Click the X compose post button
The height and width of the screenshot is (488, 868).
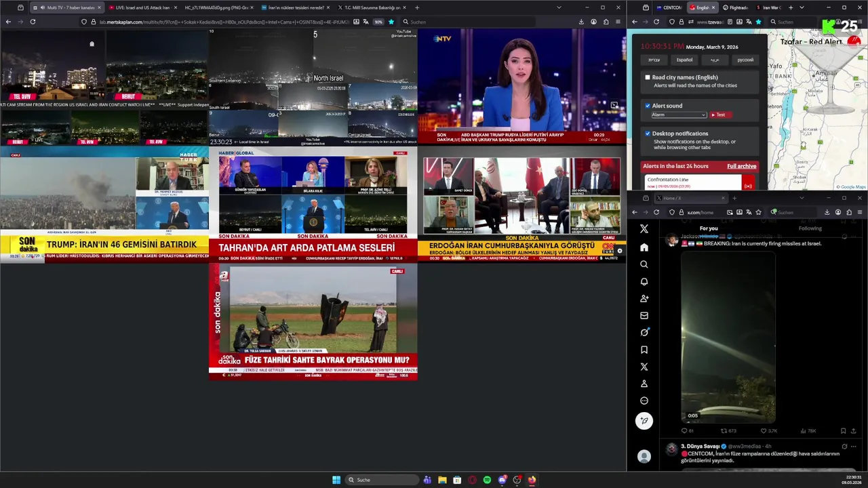click(x=644, y=421)
